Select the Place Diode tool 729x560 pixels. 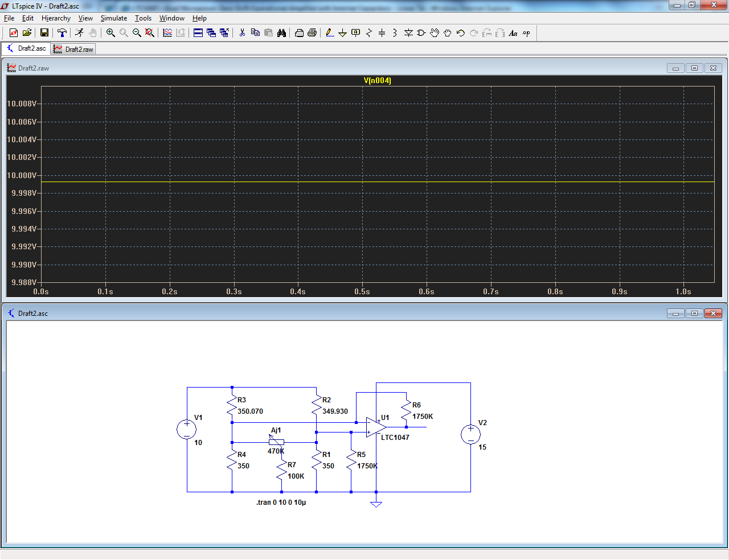click(408, 33)
